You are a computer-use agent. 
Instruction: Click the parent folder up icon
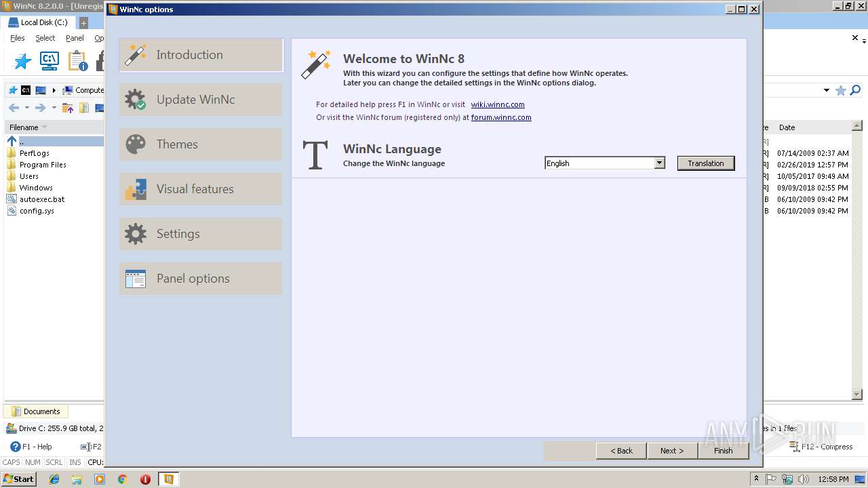pos(68,108)
